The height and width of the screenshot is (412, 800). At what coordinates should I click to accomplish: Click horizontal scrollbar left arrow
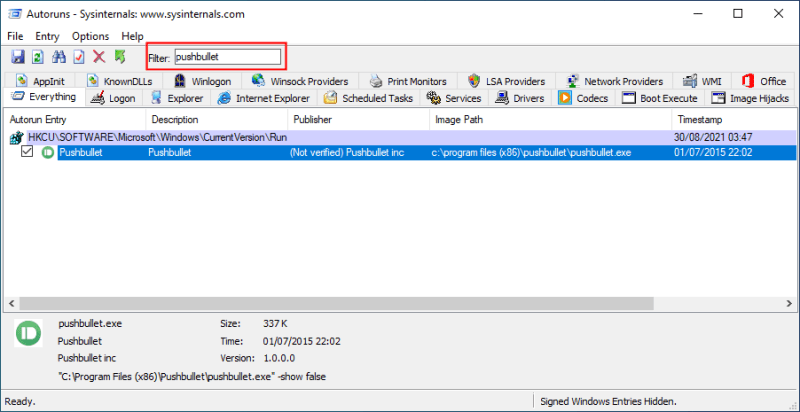click(x=11, y=303)
